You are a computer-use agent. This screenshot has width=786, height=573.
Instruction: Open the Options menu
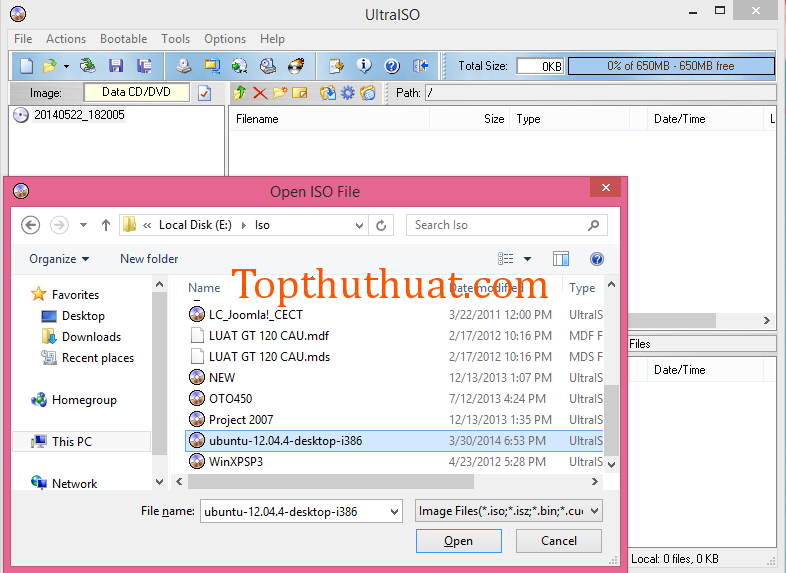(225, 39)
